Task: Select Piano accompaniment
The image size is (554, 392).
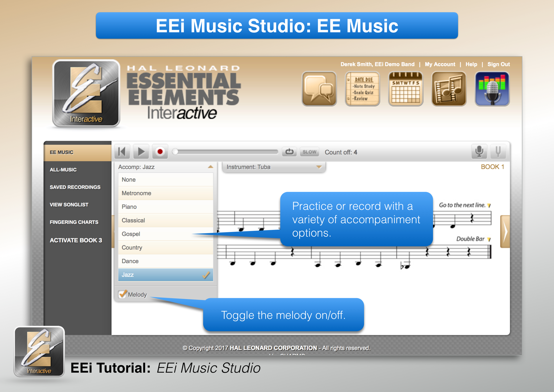Action: (x=166, y=207)
